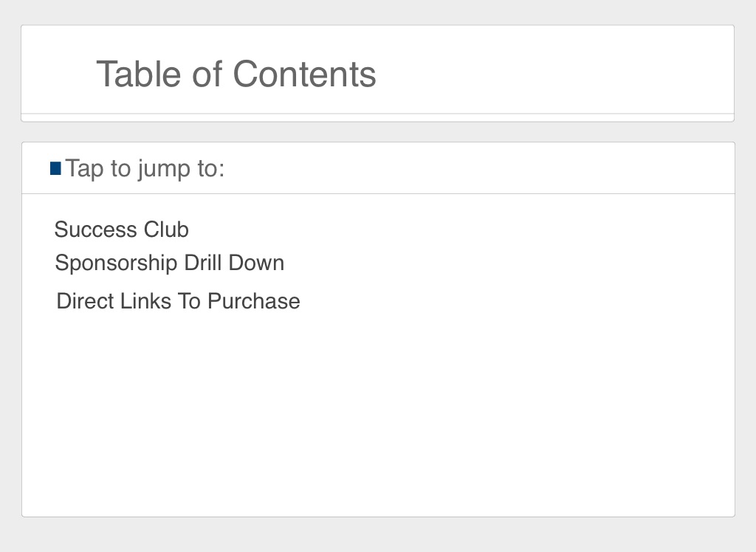
Task: Jump to Sponsorship Drill Down section
Action: pyautogui.click(x=170, y=263)
